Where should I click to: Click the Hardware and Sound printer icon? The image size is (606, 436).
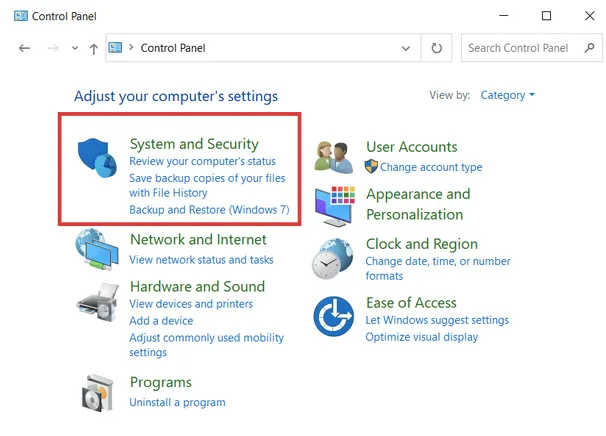click(98, 299)
